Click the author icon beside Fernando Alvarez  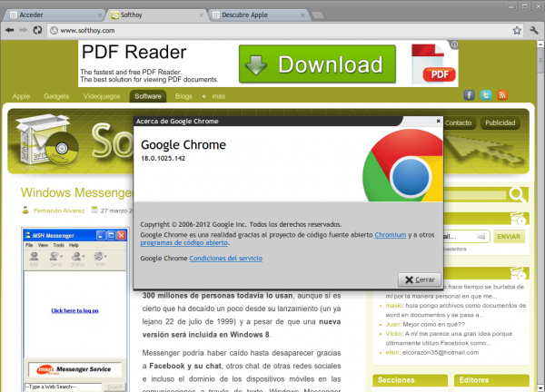[x=25, y=210]
